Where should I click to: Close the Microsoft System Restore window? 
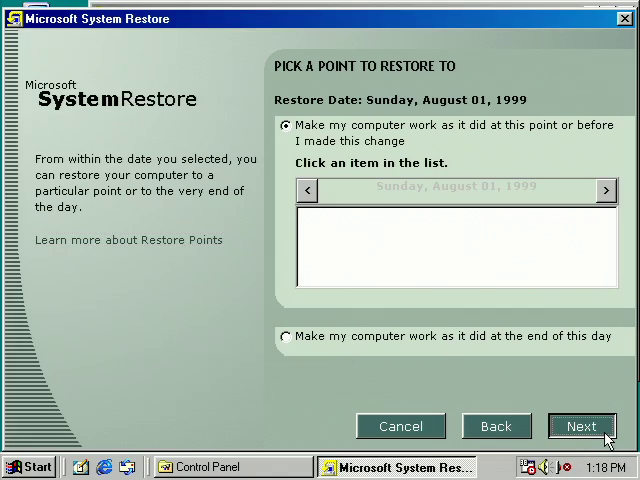[x=624, y=19]
